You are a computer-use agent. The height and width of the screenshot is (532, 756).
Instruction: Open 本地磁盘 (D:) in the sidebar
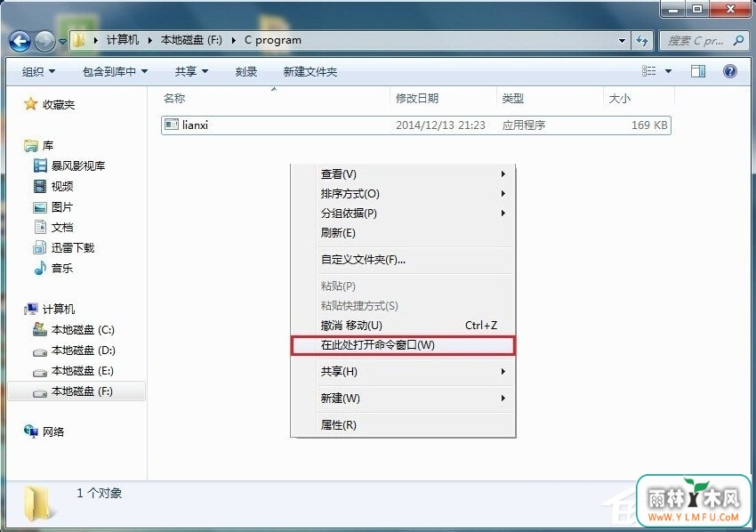(x=74, y=351)
